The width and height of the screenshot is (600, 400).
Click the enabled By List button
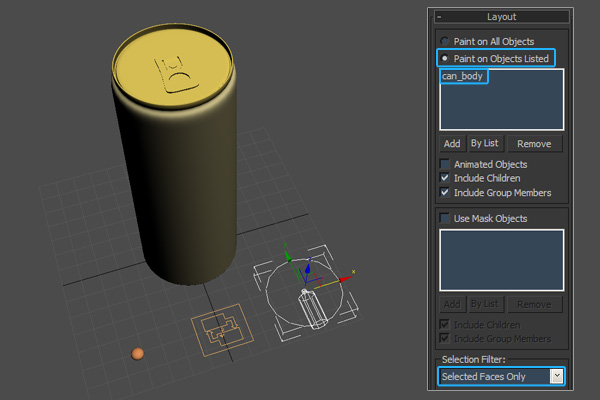484,143
